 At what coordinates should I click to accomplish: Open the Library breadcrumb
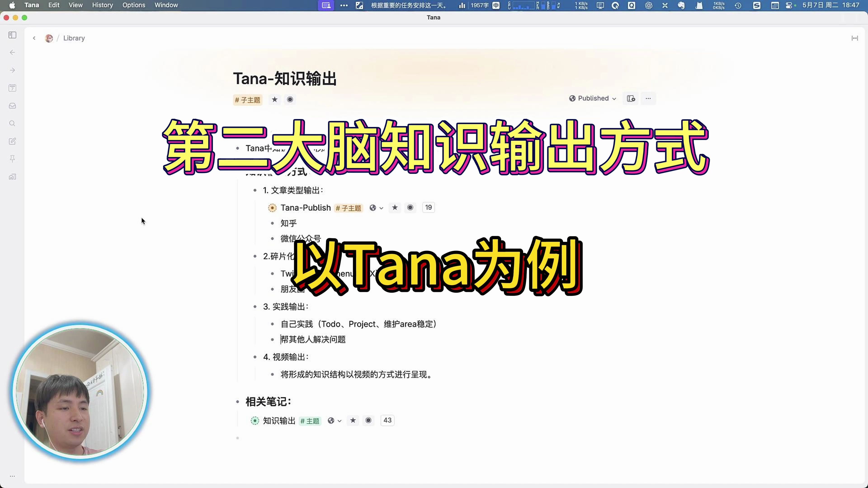74,38
